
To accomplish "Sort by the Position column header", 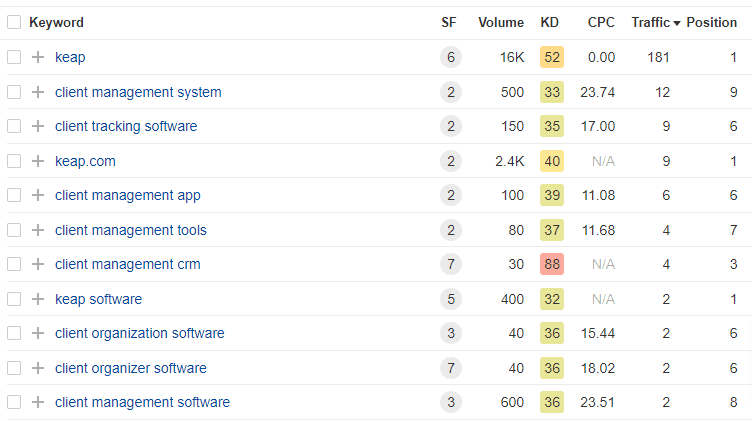I will click(x=712, y=23).
